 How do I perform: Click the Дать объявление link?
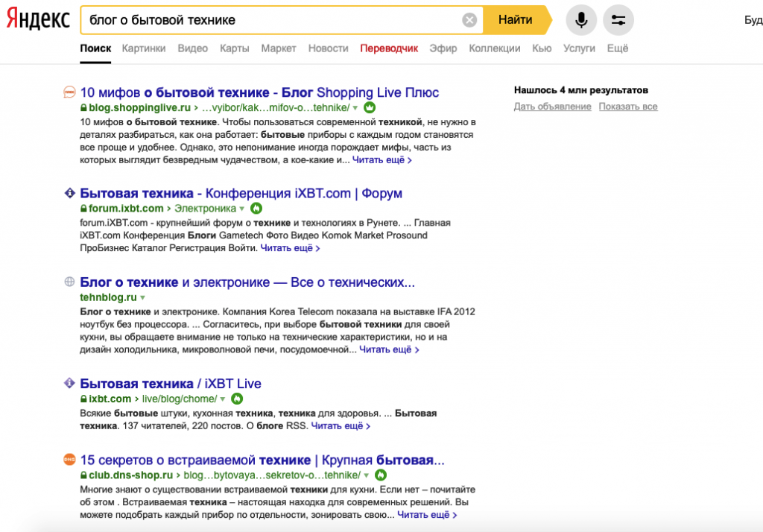(x=552, y=107)
